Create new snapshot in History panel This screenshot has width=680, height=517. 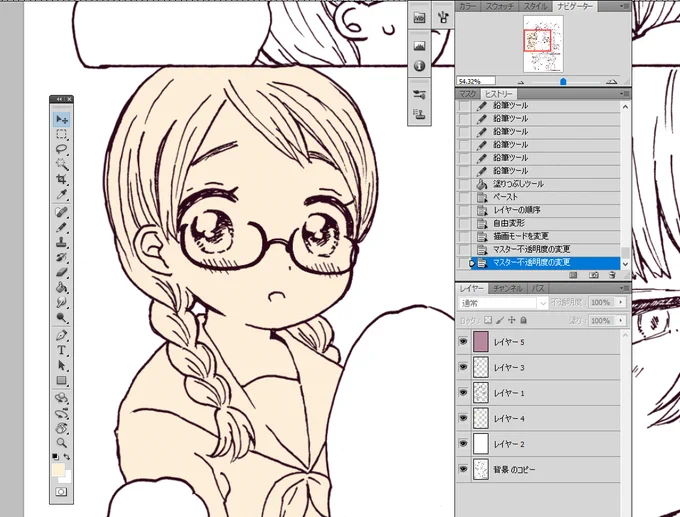(x=594, y=275)
